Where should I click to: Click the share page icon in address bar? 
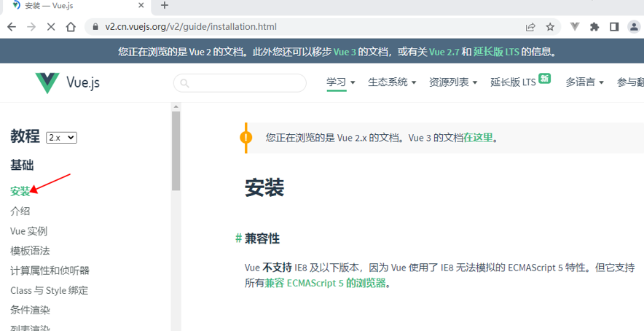pyautogui.click(x=530, y=27)
